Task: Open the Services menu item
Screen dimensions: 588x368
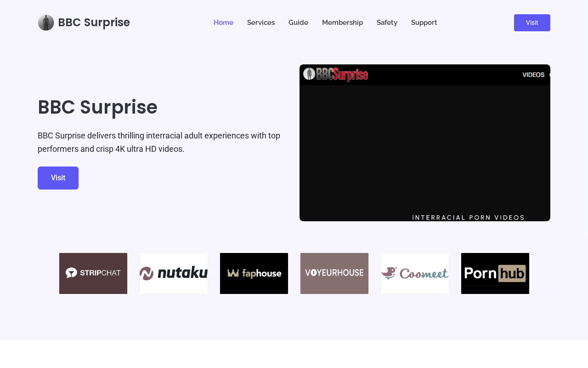Action: pos(261,23)
